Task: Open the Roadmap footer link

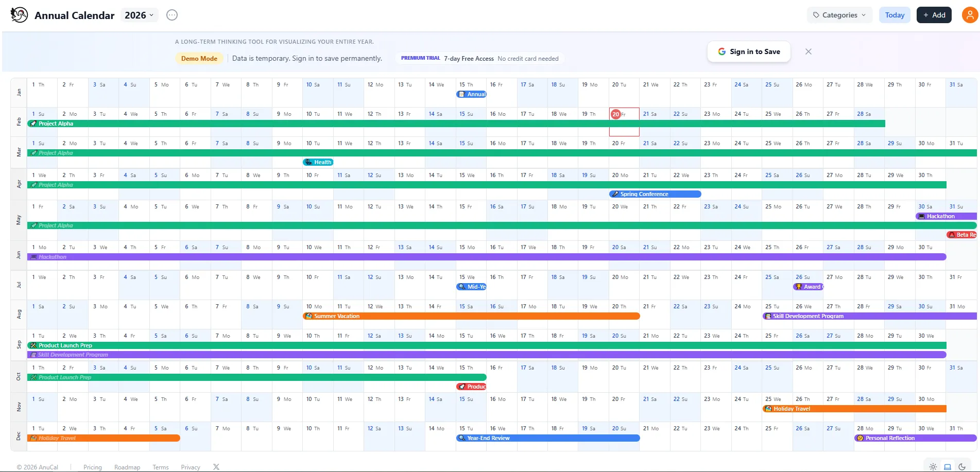Action: (127, 467)
